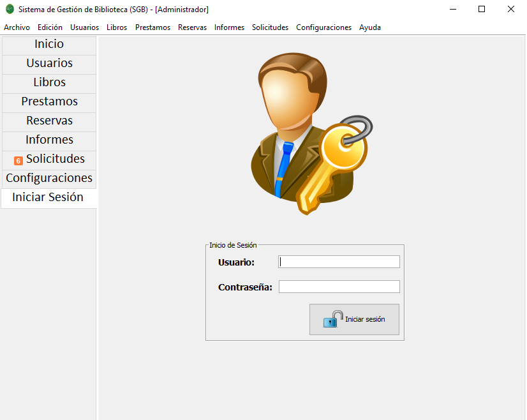This screenshot has height=420, width=527.
Task: Open the Configuraciones menu in the menu bar
Action: coord(323,27)
